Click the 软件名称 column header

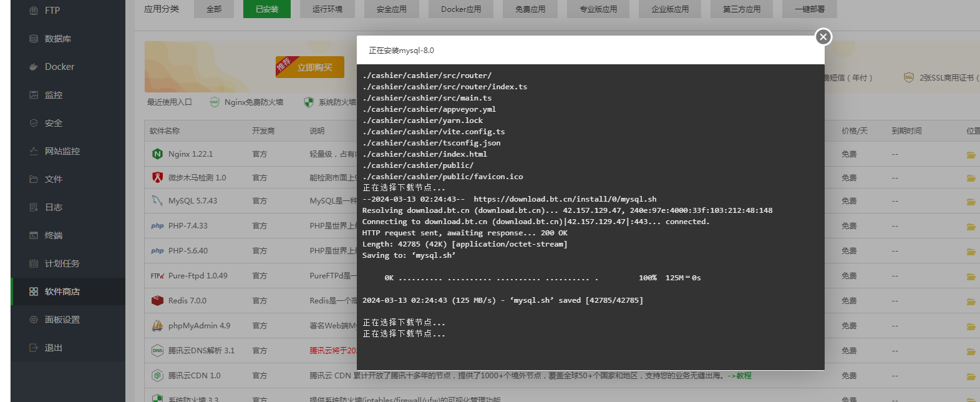165,131
